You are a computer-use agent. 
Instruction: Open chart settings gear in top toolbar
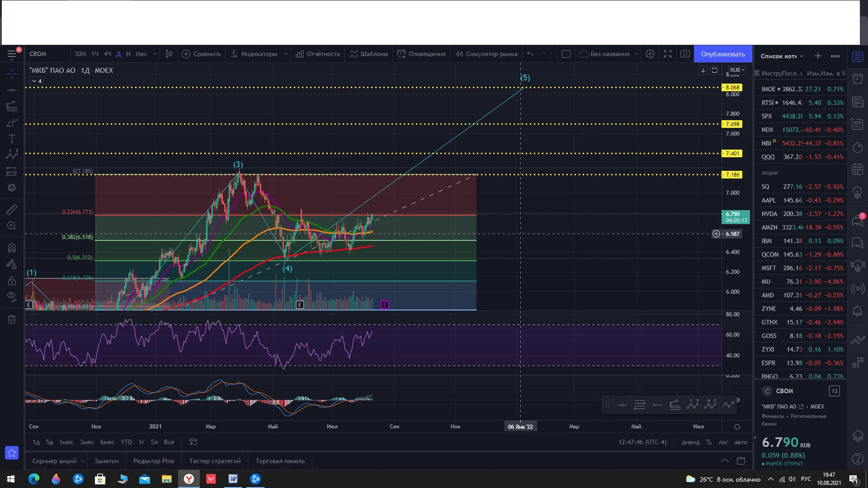(650, 54)
